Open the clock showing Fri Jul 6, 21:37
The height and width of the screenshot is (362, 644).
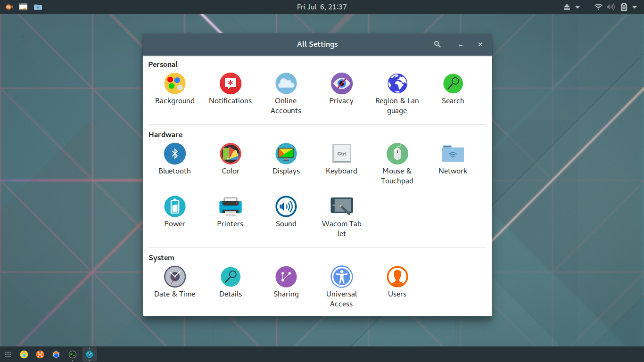click(x=322, y=7)
